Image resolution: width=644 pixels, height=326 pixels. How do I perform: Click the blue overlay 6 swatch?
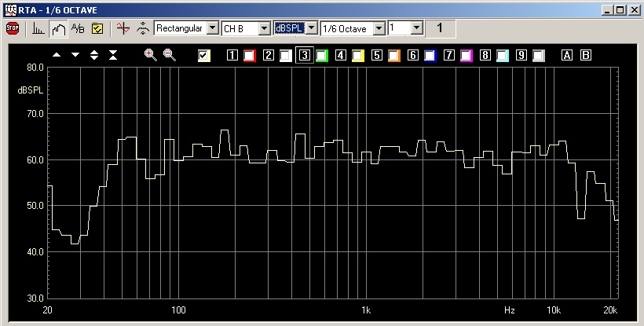(x=430, y=55)
